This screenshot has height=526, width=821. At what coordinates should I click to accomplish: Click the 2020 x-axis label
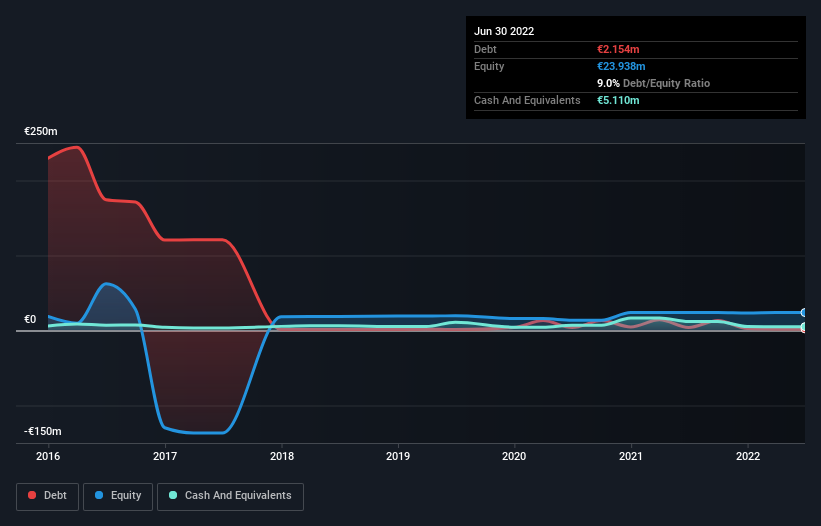514,456
